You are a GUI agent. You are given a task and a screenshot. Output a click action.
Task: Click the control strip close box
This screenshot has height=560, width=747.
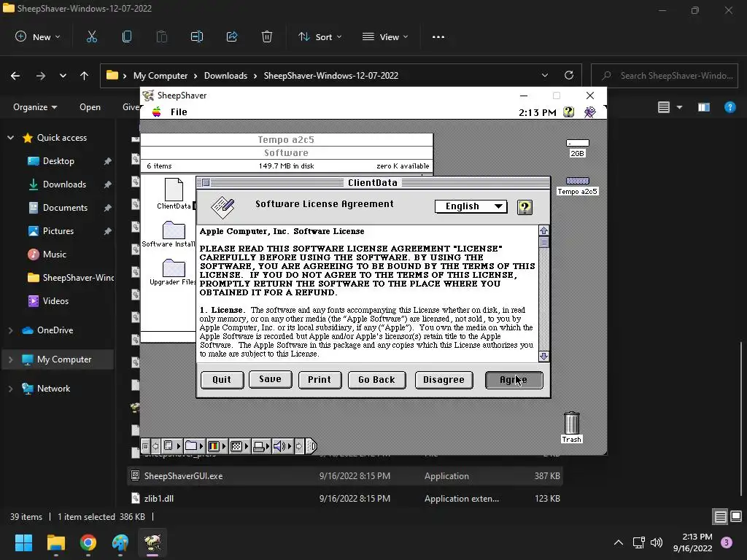coord(145,446)
